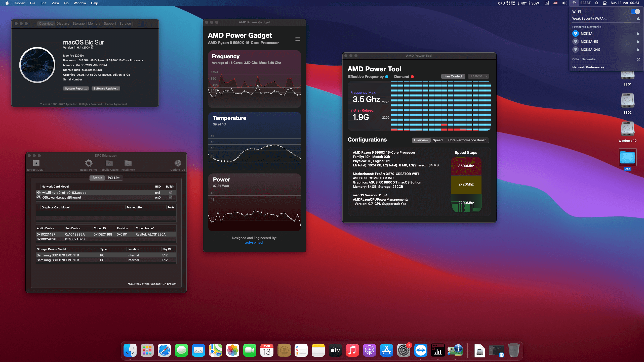Hide iwlwifi network card via eye toggle
The width and height of the screenshot is (644, 362).
click(x=38, y=192)
